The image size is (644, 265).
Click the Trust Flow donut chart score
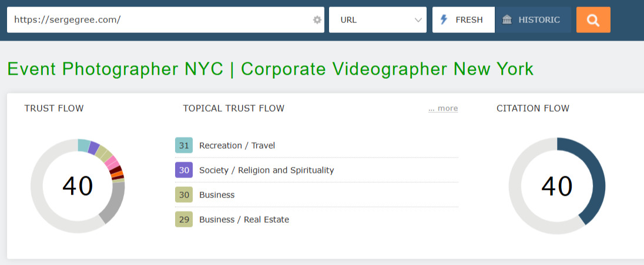tap(78, 186)
